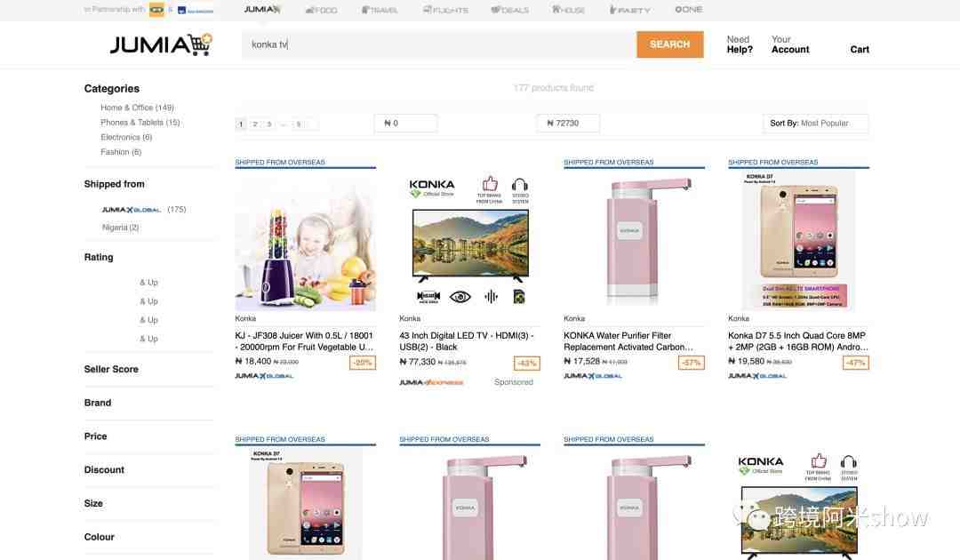
Task: Click the minimum price field showing ₦ 0
Action: [x=406, y=123]
